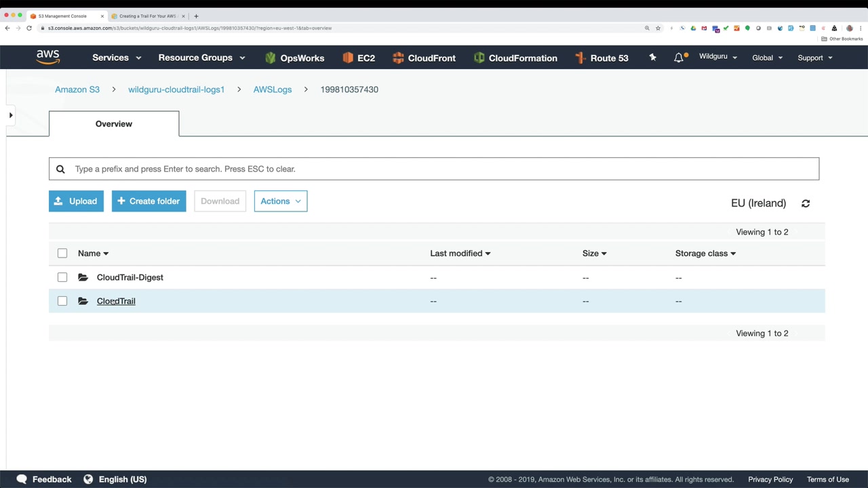Screen dimensions: 868x488
Task: Click the CloudTrail-Digest folder icon
Action: (x=83, y=277)
